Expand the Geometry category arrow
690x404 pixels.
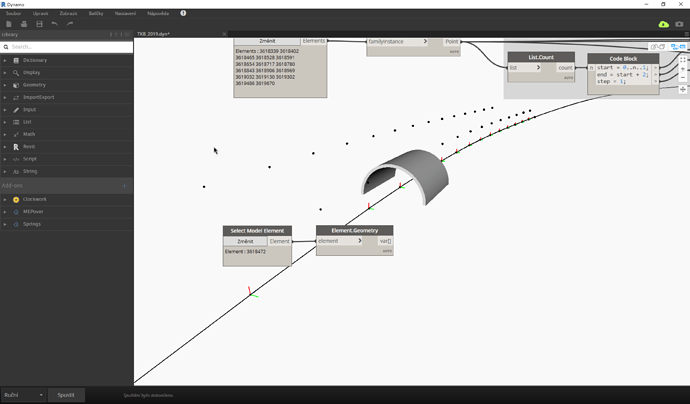point(5,85)
